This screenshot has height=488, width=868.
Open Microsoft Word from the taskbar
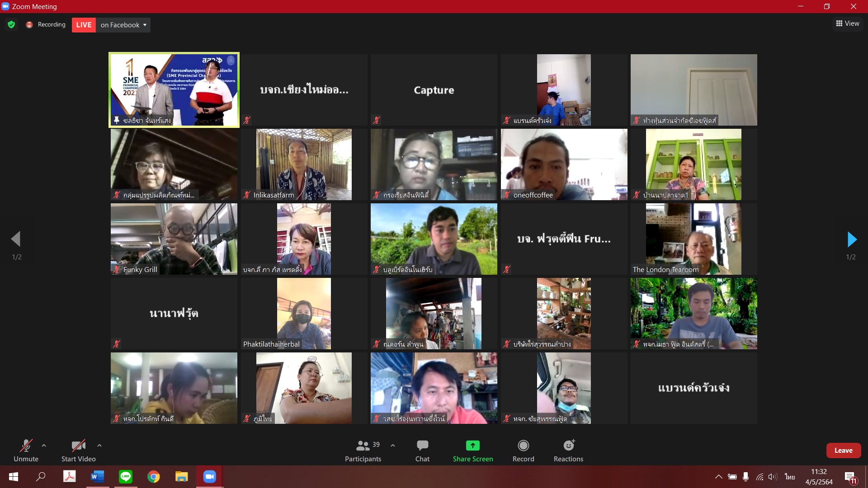[x=97, y=477]
